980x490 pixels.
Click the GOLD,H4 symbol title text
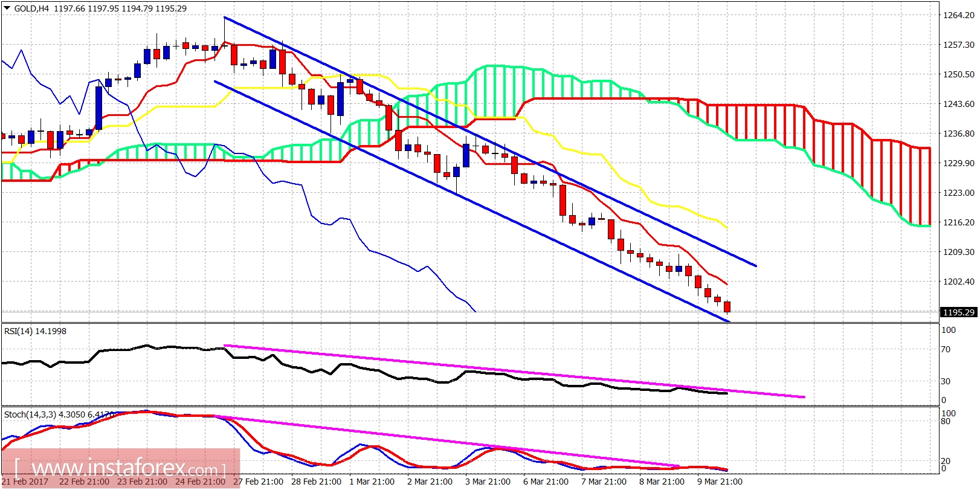pos(31,8)
